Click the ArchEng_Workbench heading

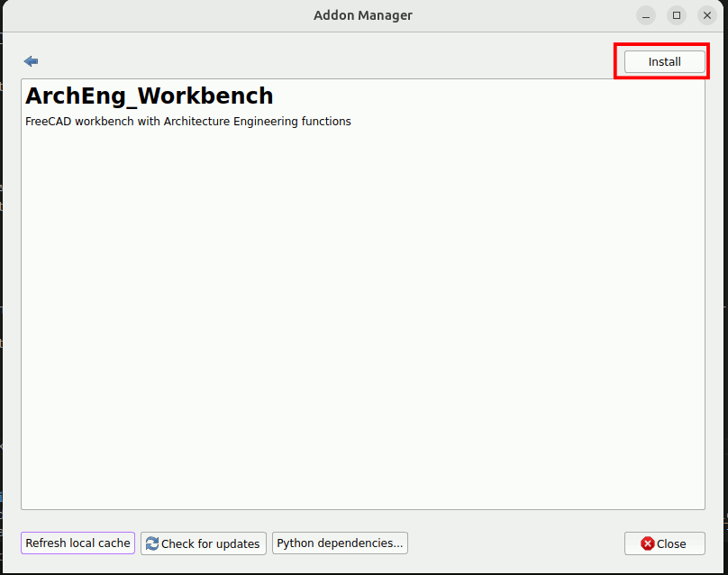pos(149,96)
